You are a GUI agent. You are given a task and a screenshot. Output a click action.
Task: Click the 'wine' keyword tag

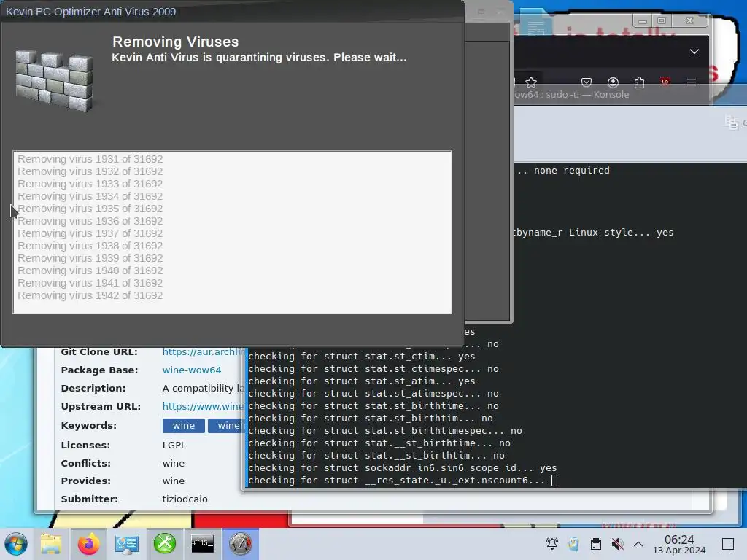(183, 426)
